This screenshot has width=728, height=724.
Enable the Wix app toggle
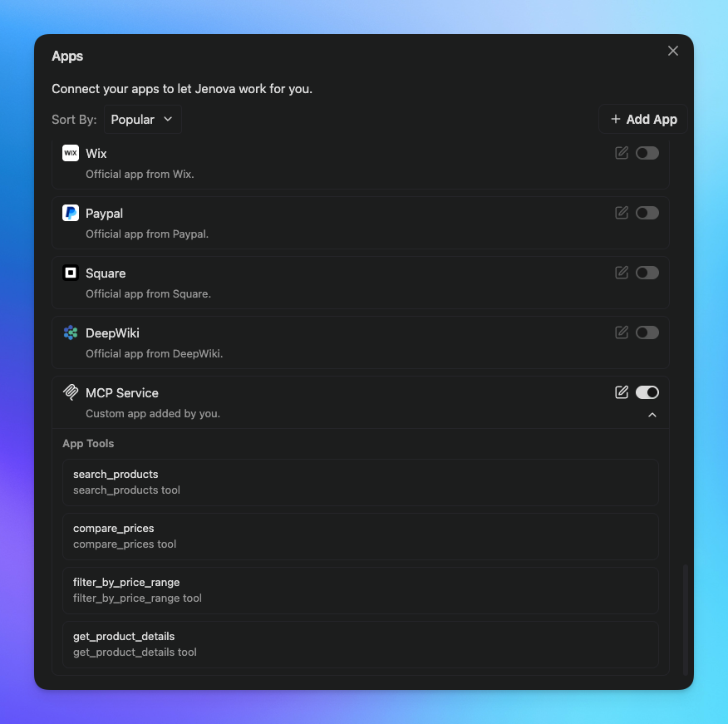pos(647,153)
